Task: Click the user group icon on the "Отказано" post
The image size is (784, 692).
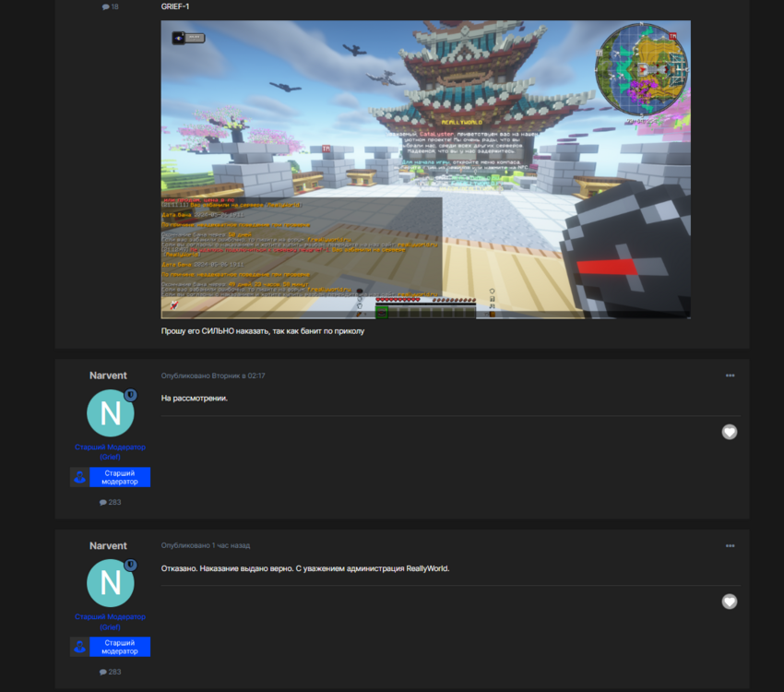Action: 79,647
